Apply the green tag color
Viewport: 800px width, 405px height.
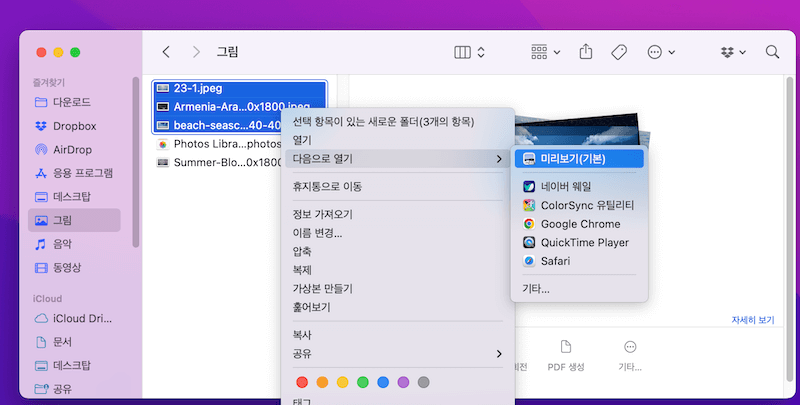(363, 382)
